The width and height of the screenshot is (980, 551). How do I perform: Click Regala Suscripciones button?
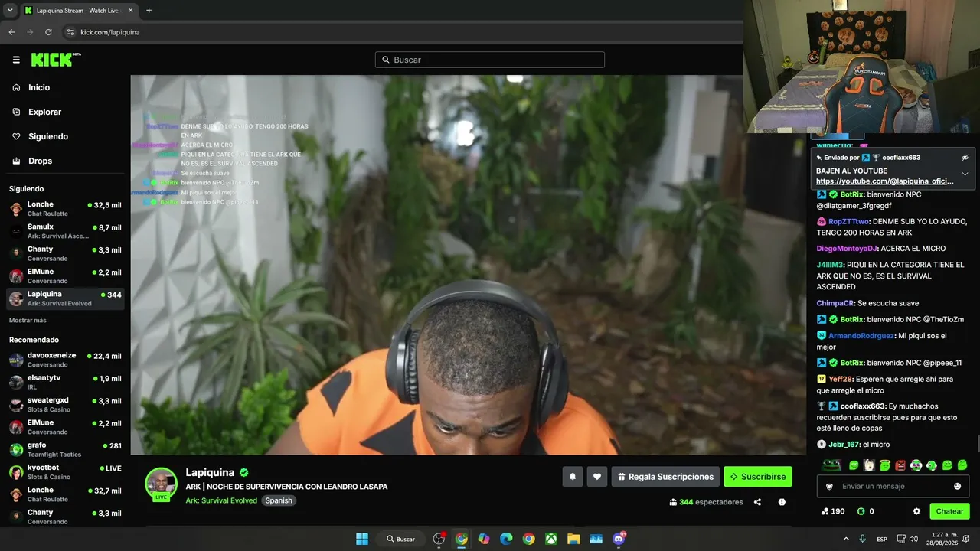pos(665,477)
